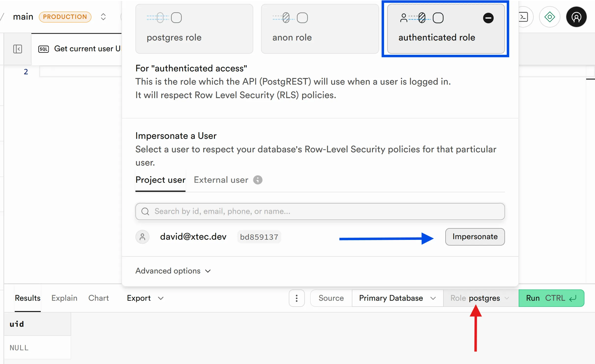This screenshot has width=595, height=364.
Task: Select the anon role card
Action: click(x=320, y=29)
